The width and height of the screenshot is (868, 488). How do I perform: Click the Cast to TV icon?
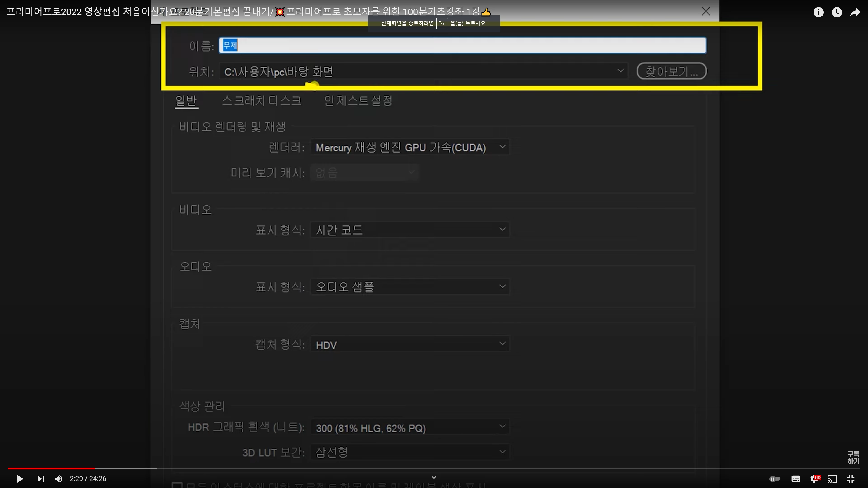[832, 479]
